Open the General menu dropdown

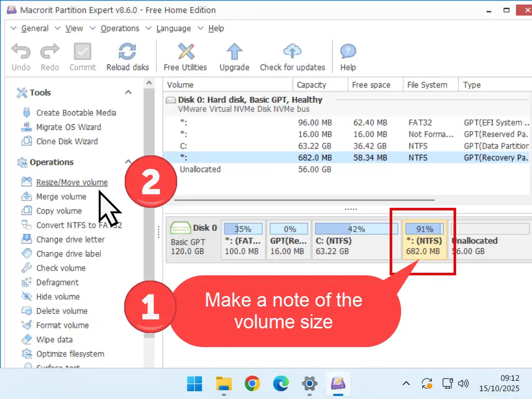click(34, 29)
